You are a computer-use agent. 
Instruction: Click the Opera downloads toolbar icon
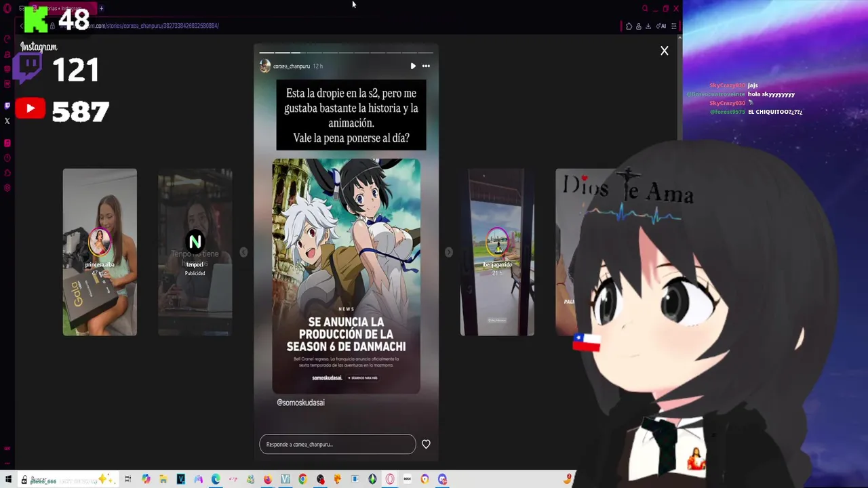click(648, 26)
